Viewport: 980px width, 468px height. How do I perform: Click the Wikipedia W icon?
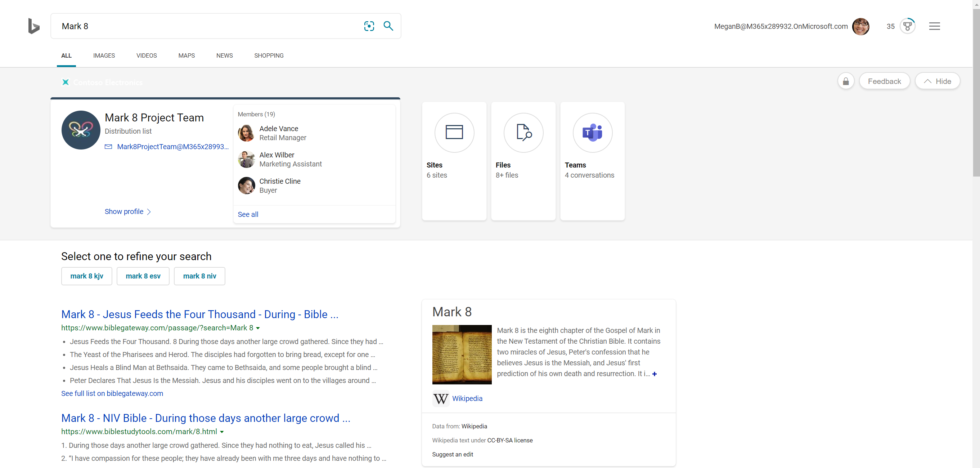pyautogui.click(x=441, y=399)
